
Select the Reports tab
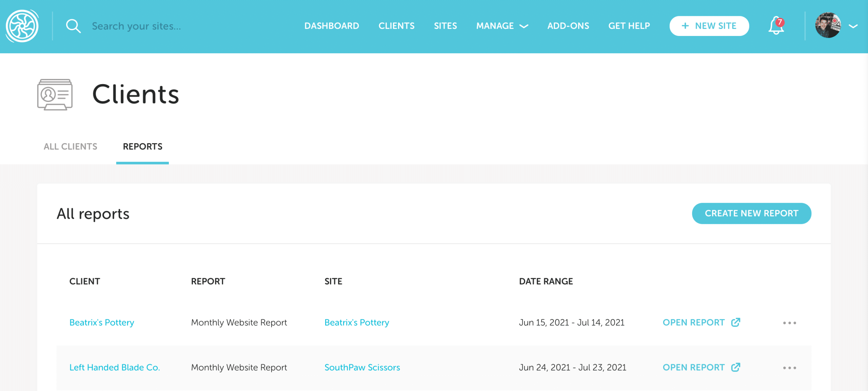tap(142, 146)
